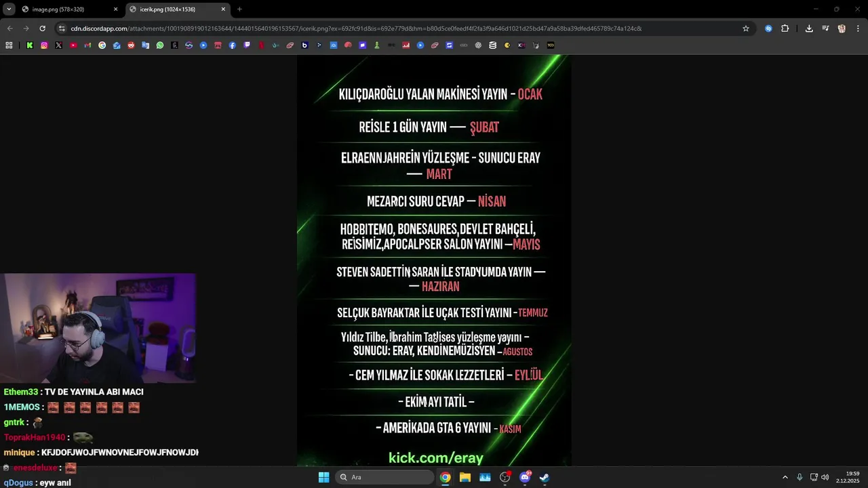Click 'EKİM AYI TATİL' line
The image size is (868, 488).
pos(436,402)
